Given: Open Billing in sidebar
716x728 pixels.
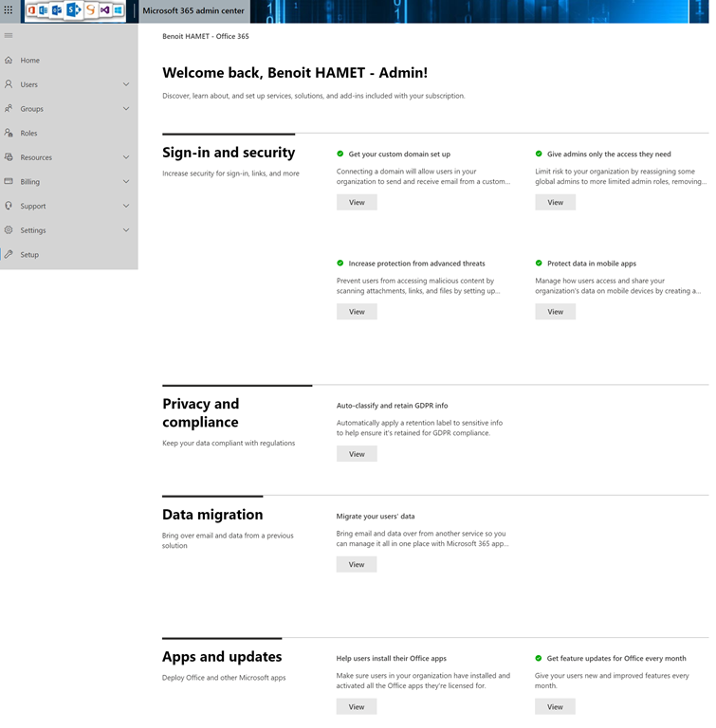Looking at the screenshot, I should click(69, 182).
